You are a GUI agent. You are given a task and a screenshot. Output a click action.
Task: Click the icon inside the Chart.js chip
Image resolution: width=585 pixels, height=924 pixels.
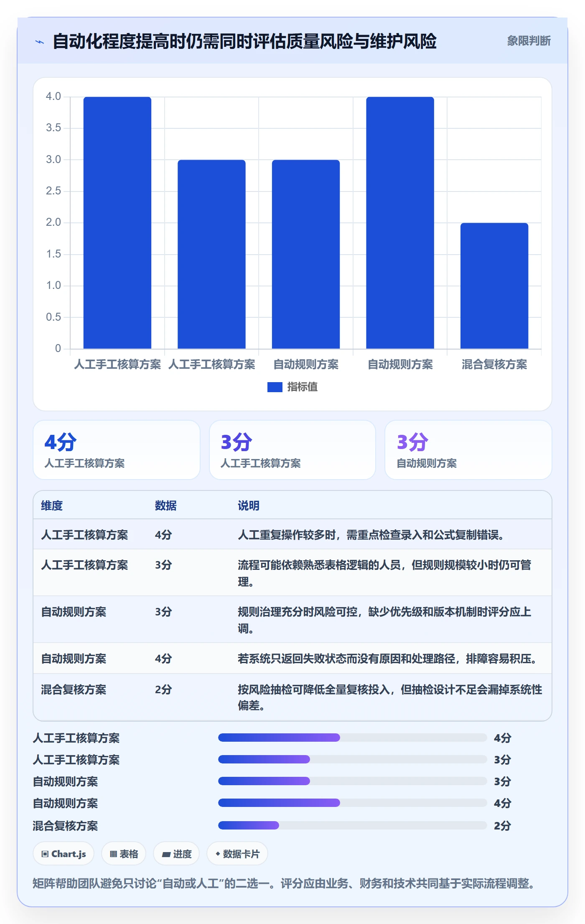coord(45,854)
